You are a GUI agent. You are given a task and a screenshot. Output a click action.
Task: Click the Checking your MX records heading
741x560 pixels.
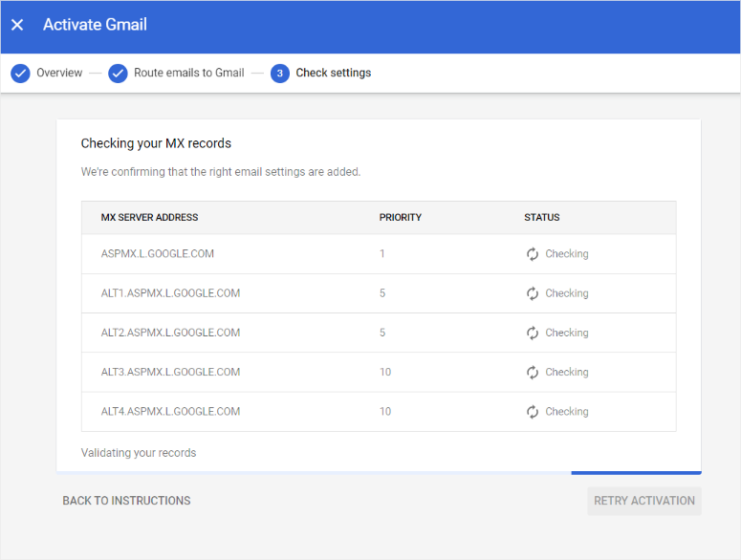(x=156, y=143)
